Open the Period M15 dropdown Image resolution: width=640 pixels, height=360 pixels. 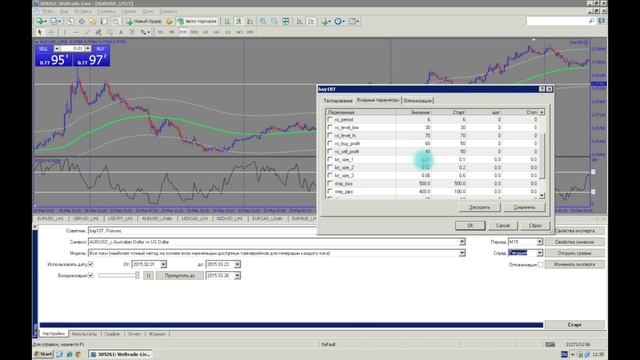(x=540, y=242)
